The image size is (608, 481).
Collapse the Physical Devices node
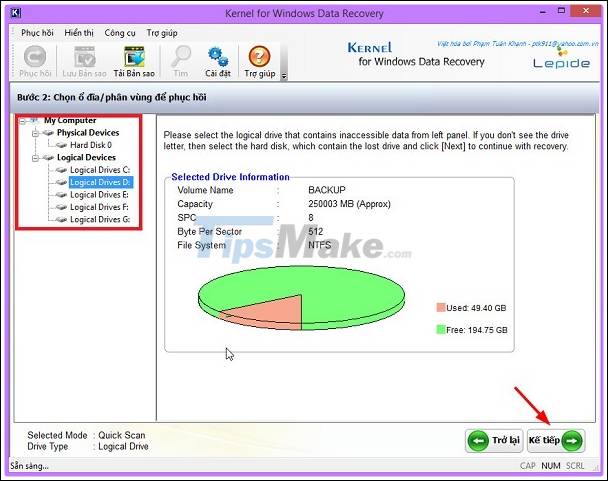(x=35, y=133)
